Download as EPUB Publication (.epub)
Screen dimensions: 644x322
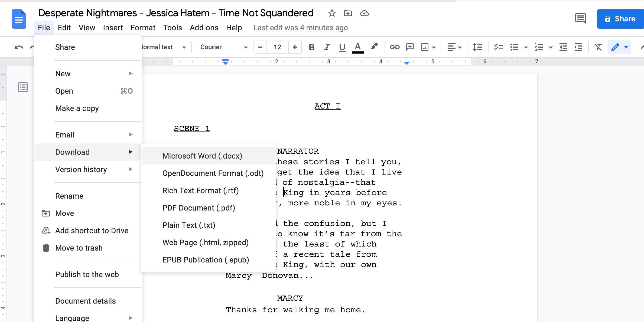coord(209,260)
